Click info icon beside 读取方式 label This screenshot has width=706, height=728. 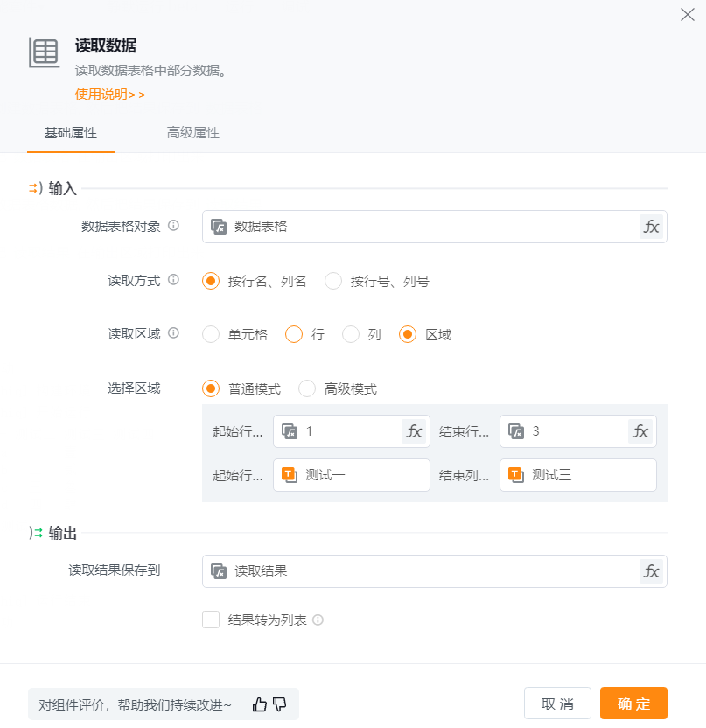pyautogui.click(x=173, y=281)
